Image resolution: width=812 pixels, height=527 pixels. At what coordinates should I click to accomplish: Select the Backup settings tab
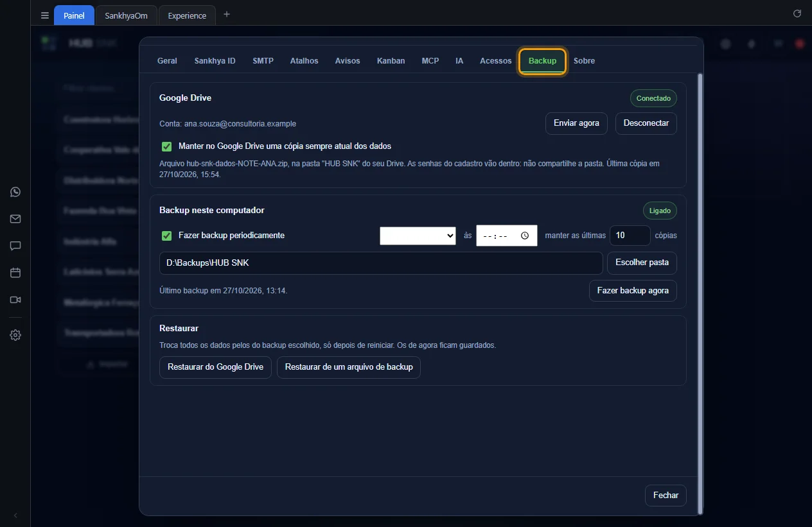click(x=543, y=61)
